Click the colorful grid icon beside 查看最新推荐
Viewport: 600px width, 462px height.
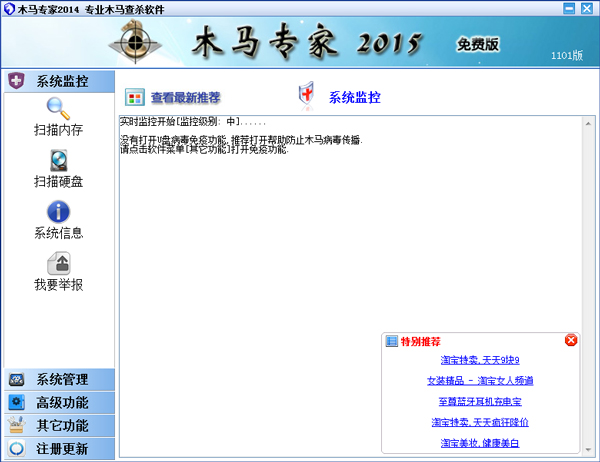pyautogui.click(x=134, y=97)
